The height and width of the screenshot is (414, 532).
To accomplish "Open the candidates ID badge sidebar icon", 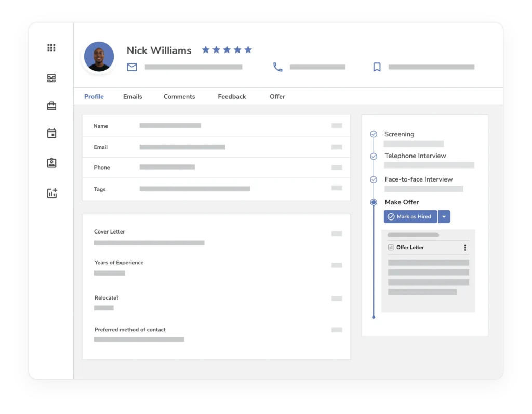I will (x=51, y=163).
